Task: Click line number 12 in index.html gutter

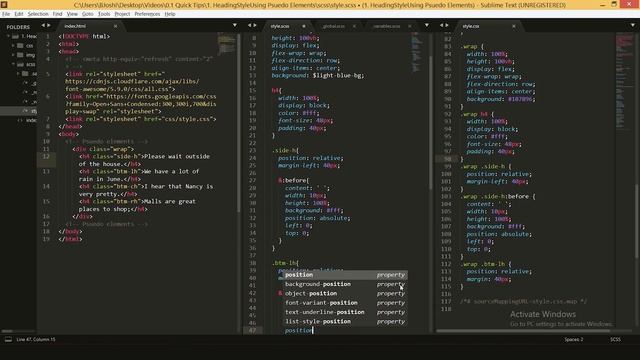Action: [46, 156]
